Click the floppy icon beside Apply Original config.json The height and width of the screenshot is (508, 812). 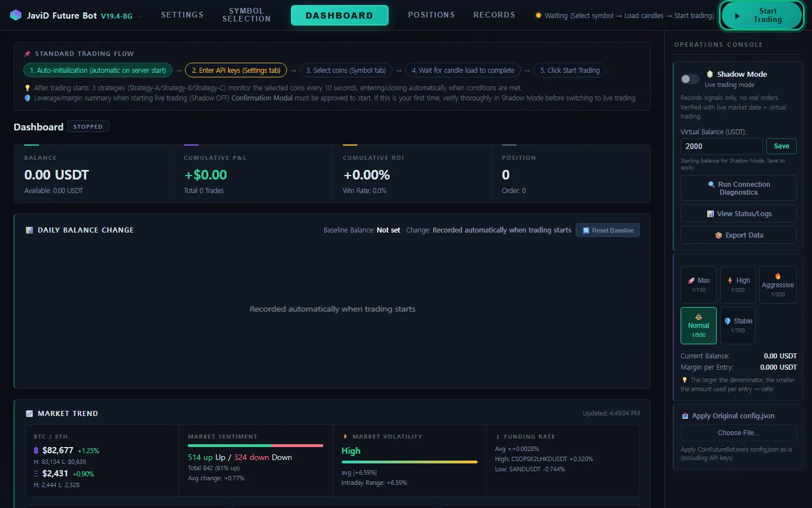tap(685, 416)
